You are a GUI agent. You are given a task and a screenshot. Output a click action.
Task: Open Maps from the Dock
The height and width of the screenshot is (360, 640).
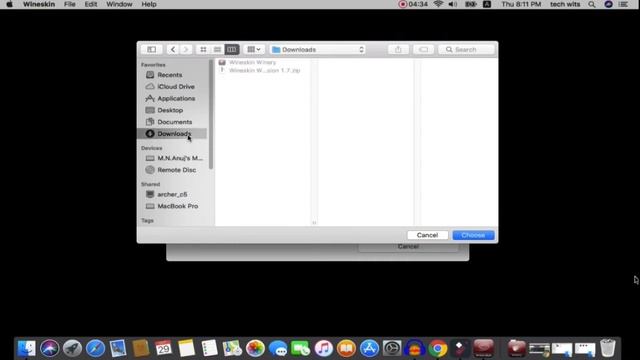232,349
